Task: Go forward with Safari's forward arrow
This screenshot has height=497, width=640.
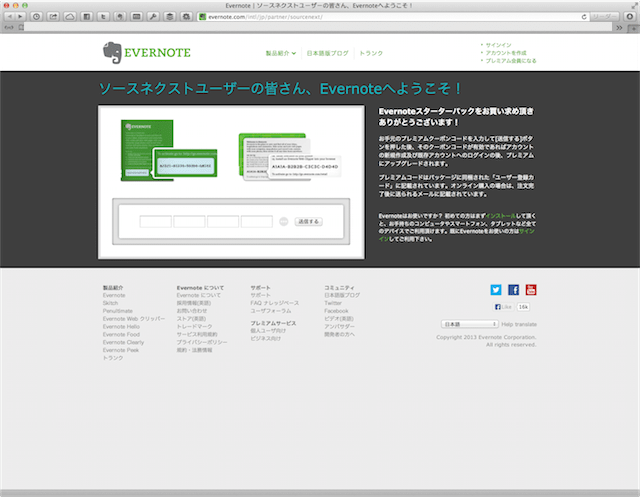Action: 20,17
